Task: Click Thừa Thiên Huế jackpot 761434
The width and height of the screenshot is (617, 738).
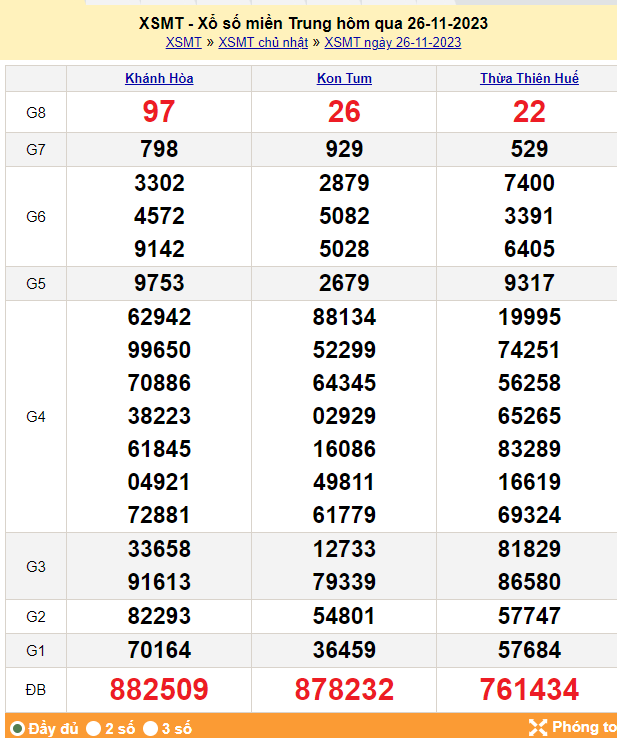Action: 529,689
